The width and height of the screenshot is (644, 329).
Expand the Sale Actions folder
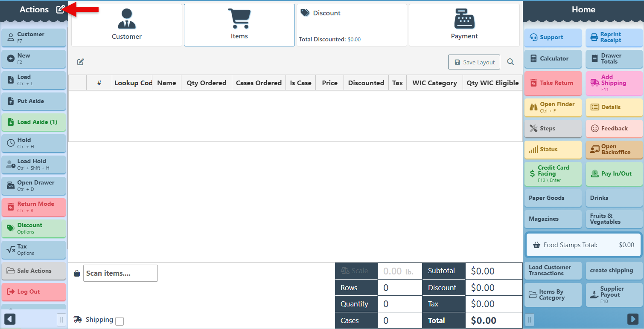click(34, 271)
